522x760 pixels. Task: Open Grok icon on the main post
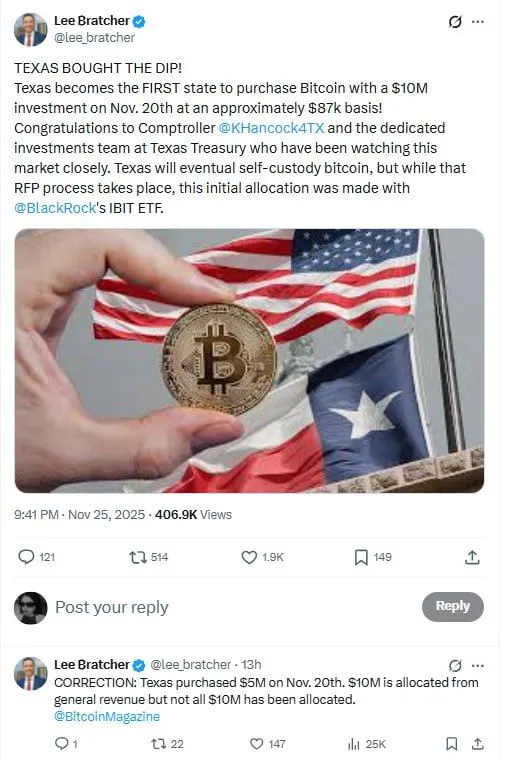(x=455, y=22)
